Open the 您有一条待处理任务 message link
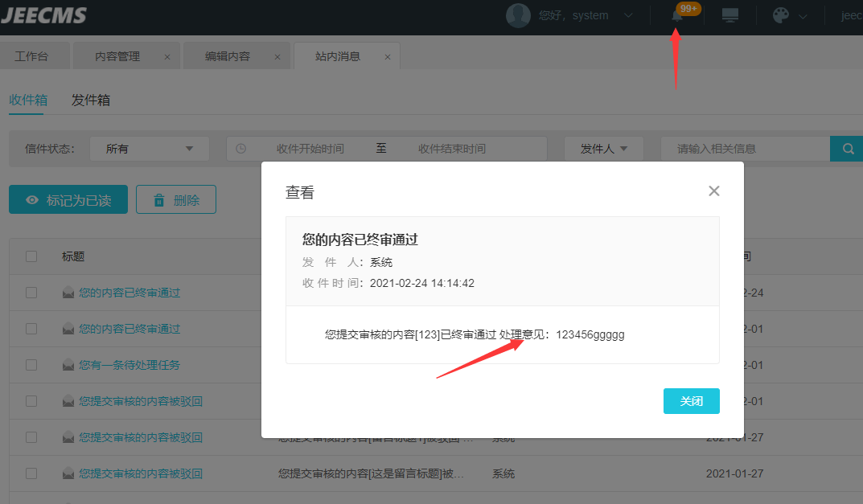Viewport: 863px width, 504px height. click(129, 365)
